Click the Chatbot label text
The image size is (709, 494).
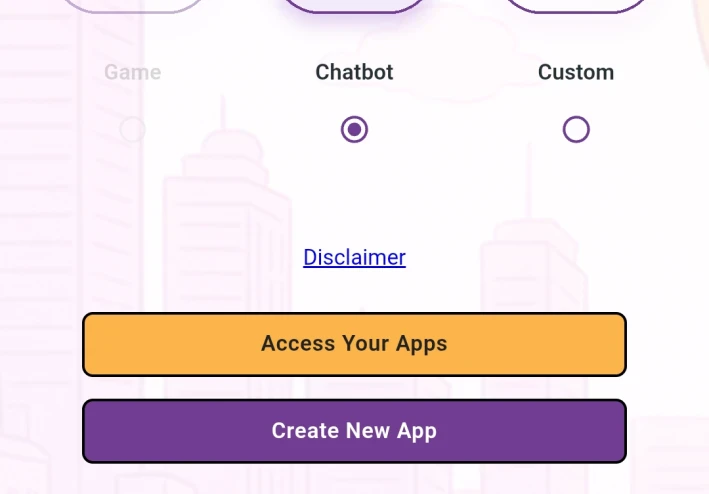click(x=354, y=72)
